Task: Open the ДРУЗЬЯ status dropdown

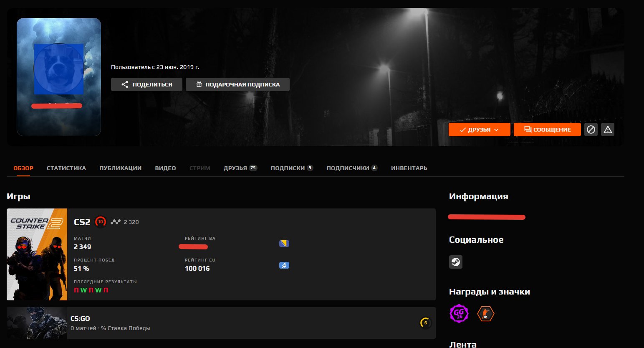Action: coord(479,130)
